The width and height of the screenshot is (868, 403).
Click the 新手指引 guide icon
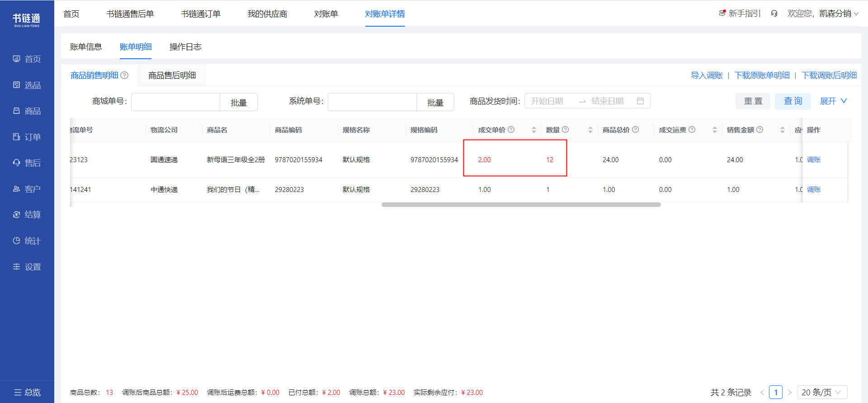722,13
